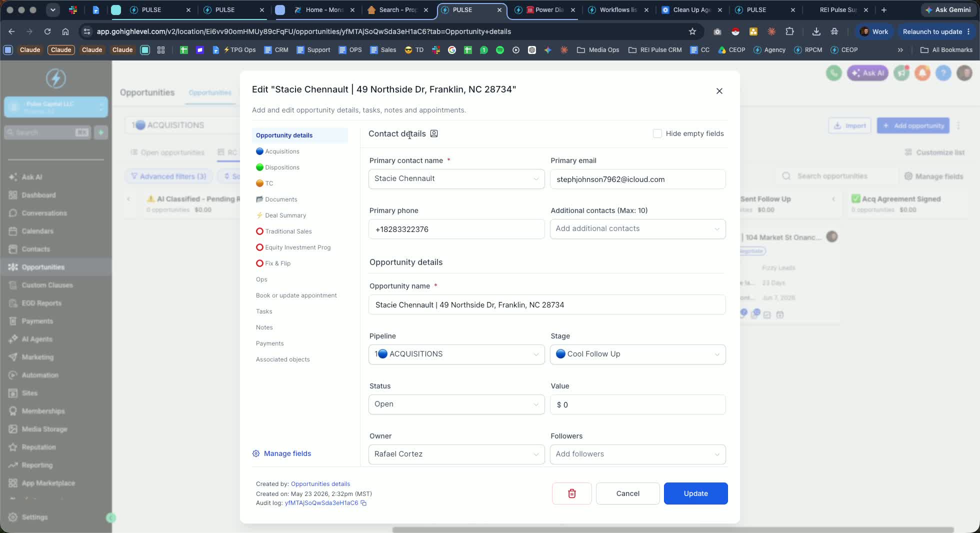Click the browser reload icon
The width and height of the screenshot is (980, 533).
pos(47,31)
